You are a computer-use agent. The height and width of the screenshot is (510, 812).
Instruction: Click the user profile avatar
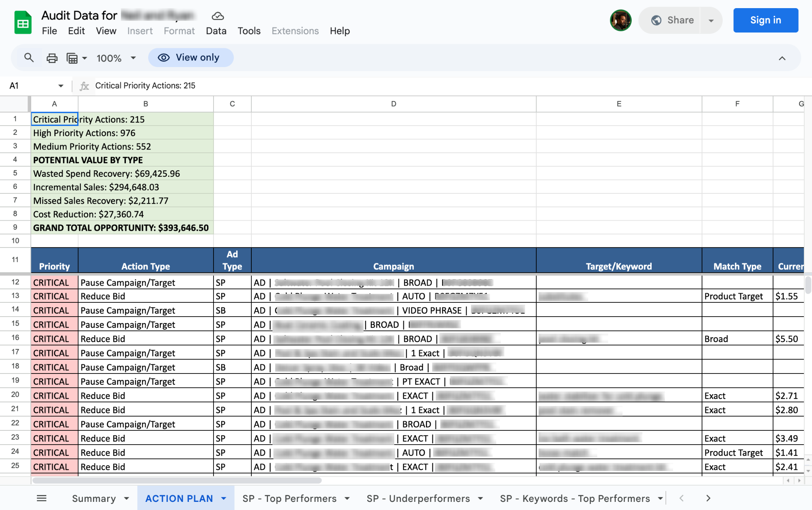[621, 20]
